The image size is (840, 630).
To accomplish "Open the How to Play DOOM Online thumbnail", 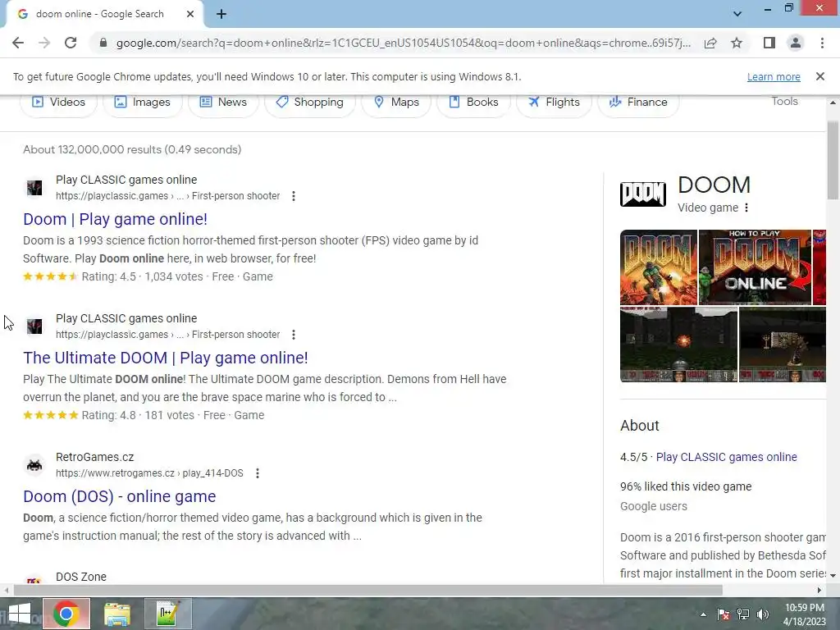I will click(x=755, y=267).
